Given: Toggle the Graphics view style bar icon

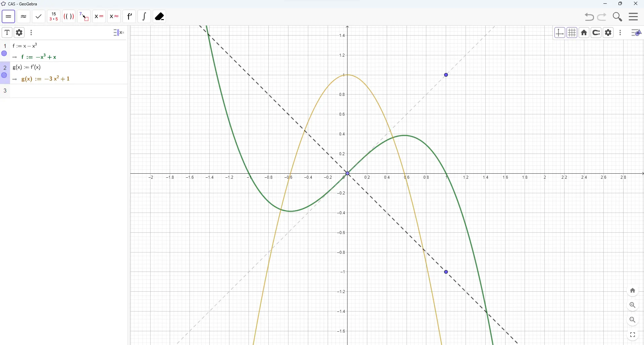Looking at the screenshot, I should pos(637,33).
